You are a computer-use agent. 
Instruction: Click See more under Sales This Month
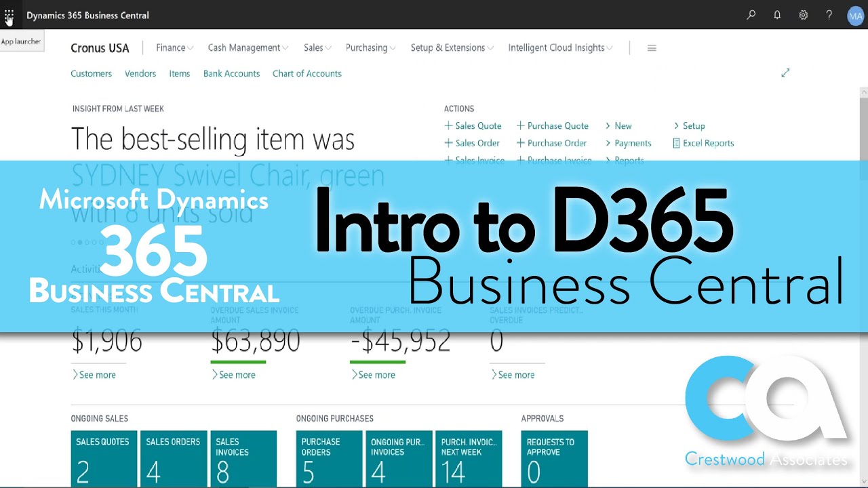coord(94,375)
